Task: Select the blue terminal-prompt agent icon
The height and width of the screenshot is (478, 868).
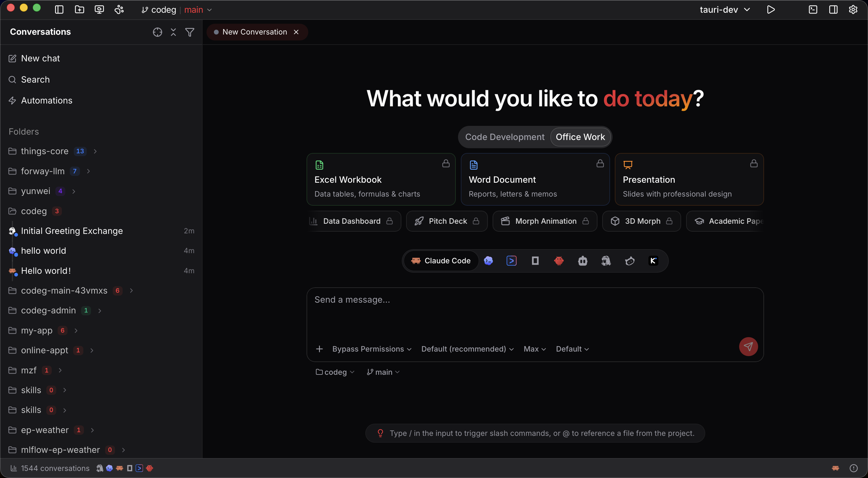Action: [x=511, y=261]
